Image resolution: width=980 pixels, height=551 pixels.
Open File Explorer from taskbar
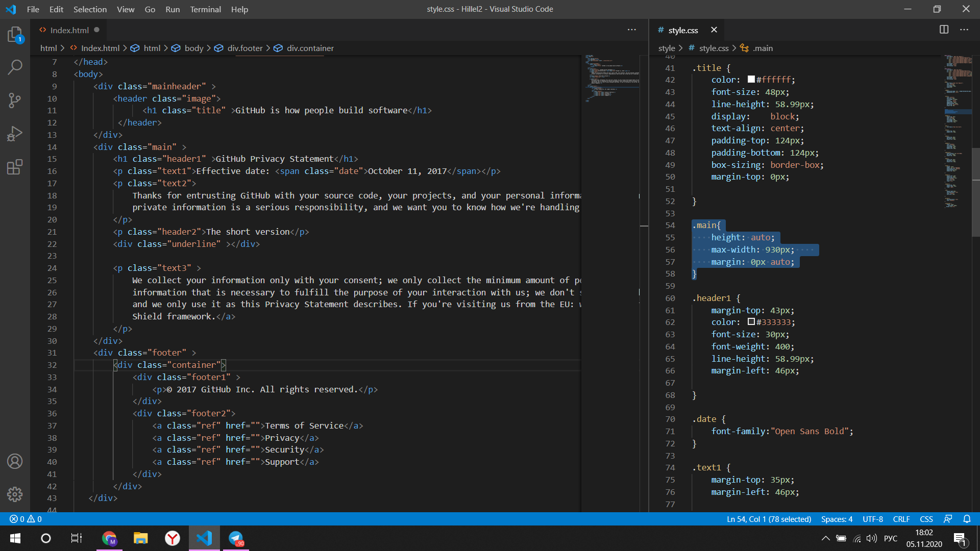(140, 538)
